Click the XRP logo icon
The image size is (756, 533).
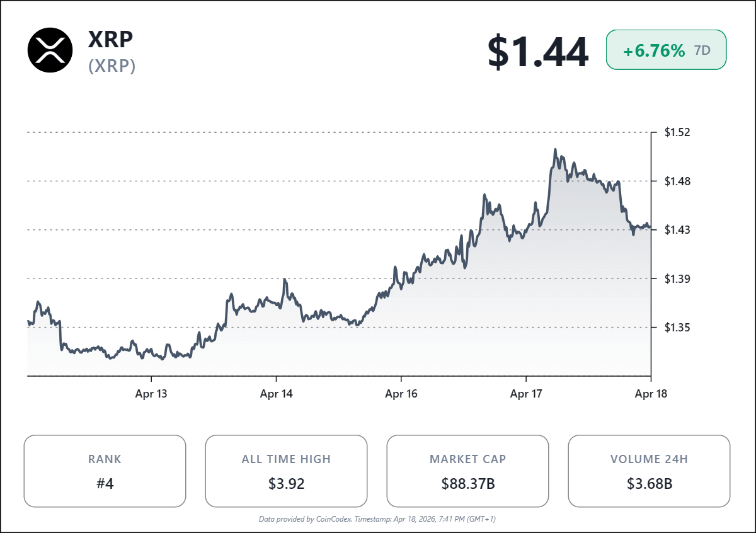(50, 50)
